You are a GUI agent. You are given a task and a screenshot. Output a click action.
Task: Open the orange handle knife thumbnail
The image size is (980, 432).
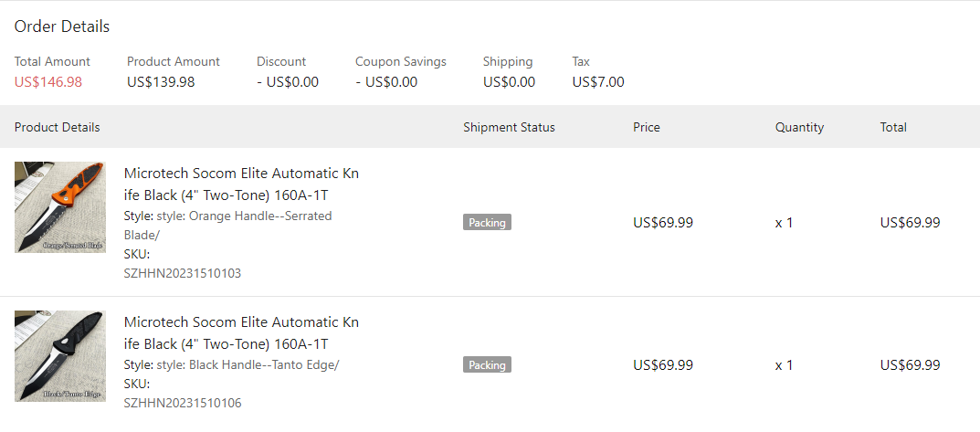point(60,207)
